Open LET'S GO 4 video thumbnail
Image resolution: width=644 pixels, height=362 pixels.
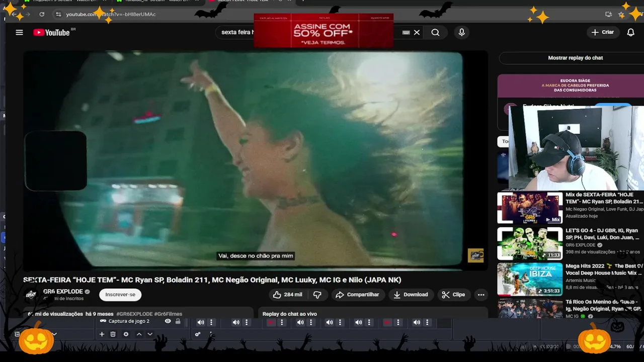[x=530, y=243]
